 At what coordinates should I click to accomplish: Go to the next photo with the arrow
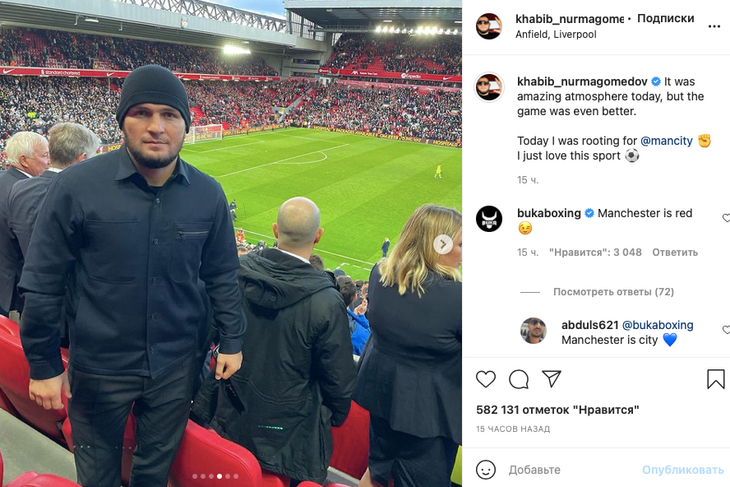(443, 244)
